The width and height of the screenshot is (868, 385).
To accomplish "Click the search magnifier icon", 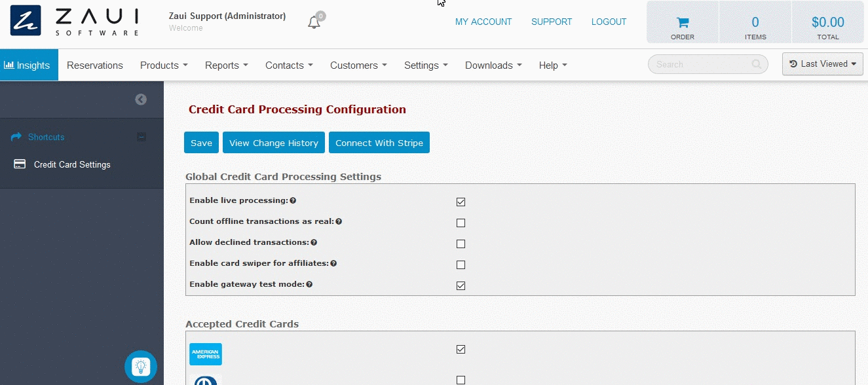I will [757, 64].
